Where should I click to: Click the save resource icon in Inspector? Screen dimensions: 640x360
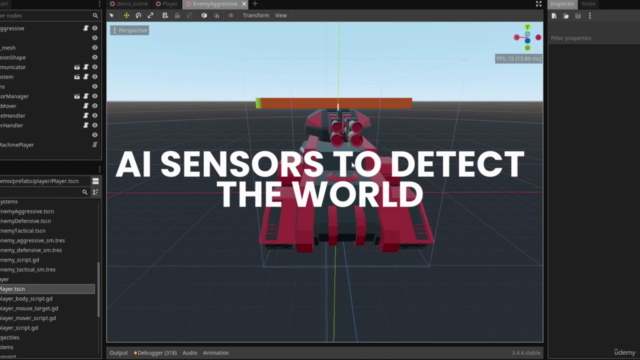click(578, 16)
